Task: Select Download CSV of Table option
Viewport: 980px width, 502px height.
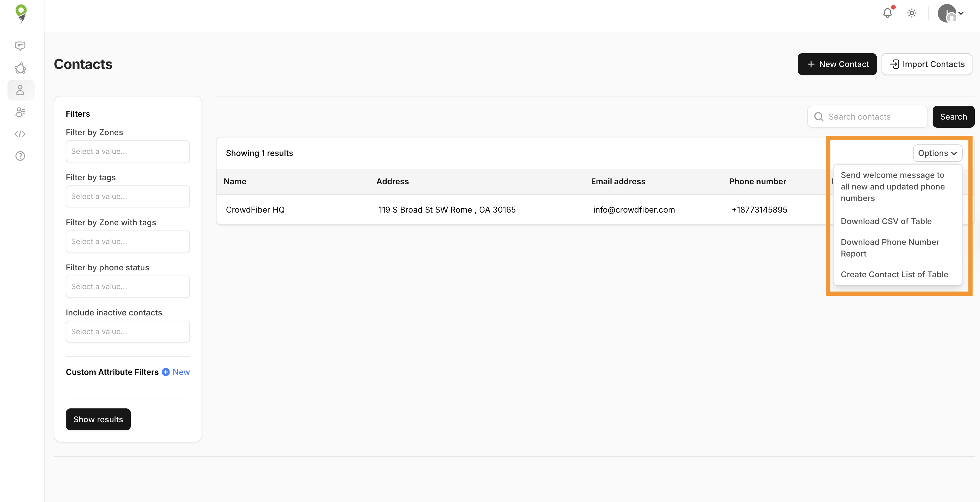Action: pos(886,221)
